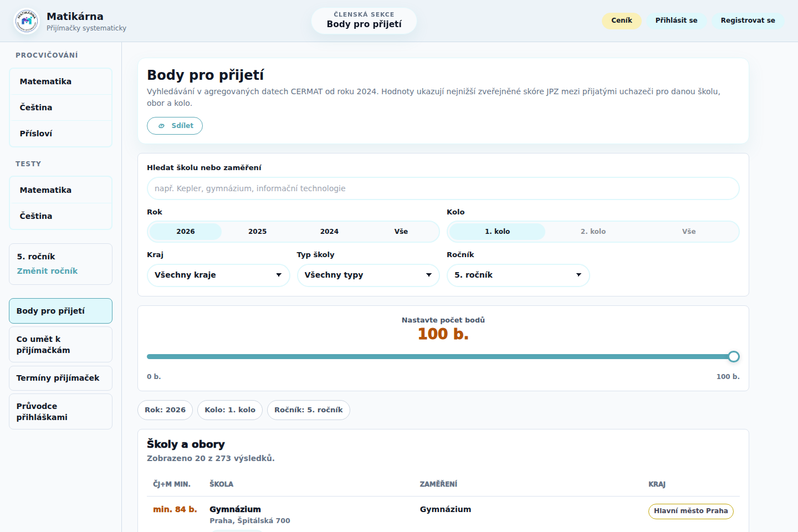Click the Matikárna logo icon
Image resolution: width=798 pixels, height=532 pixels.
[x=27, y=21]
